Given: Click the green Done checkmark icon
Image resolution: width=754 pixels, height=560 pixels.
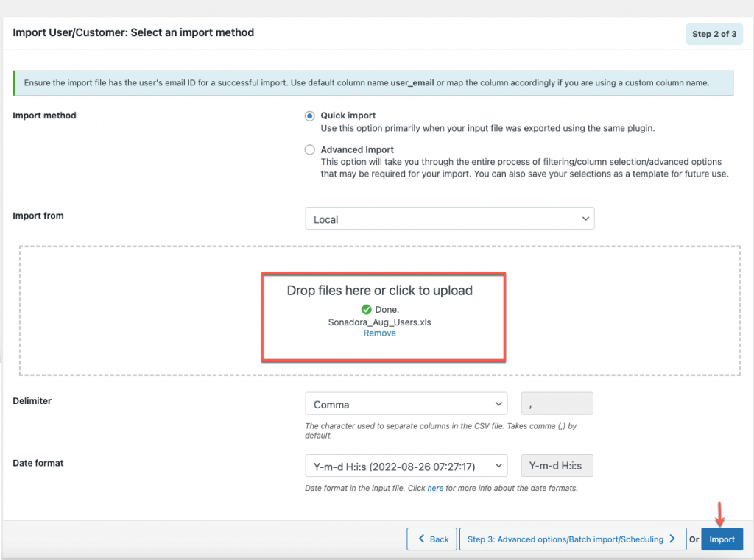Looking at the screenshot, I should [x=367, y=309].
